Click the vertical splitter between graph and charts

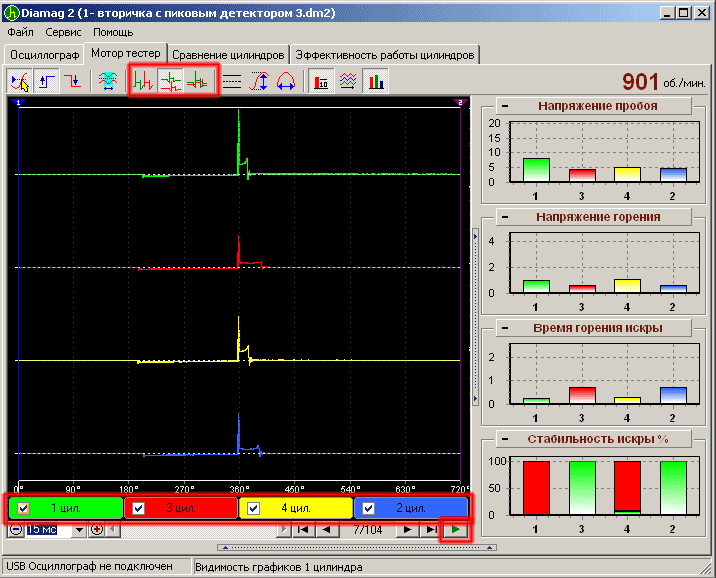pos(475,318)
